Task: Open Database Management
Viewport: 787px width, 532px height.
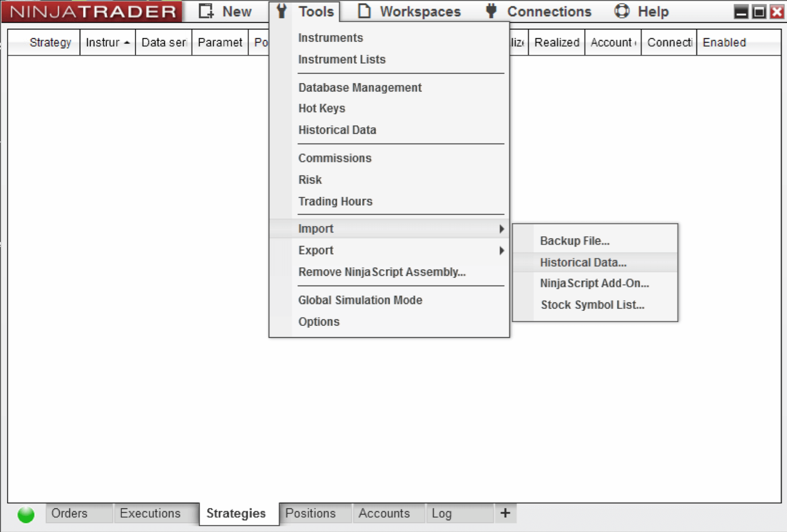Action: click(x=360, y=88)
